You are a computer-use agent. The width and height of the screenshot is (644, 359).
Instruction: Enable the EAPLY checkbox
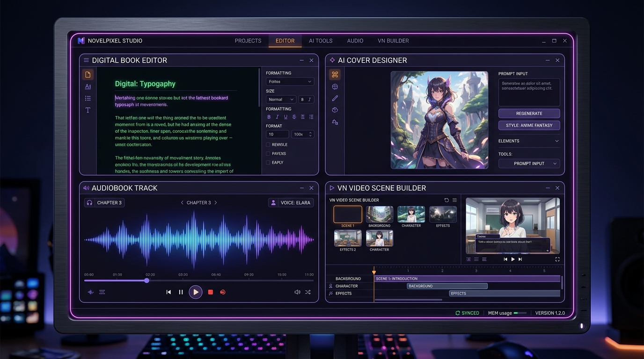(268, 162)
